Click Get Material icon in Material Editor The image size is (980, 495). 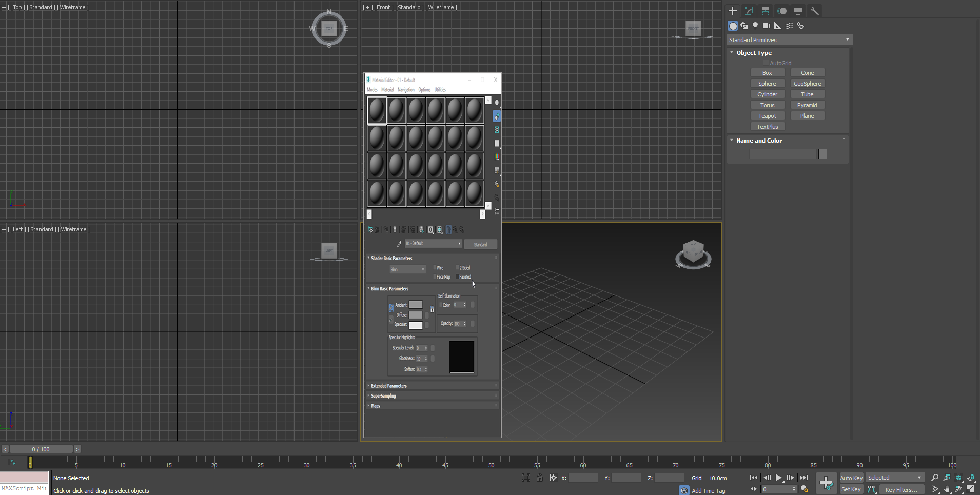[370, 230]
